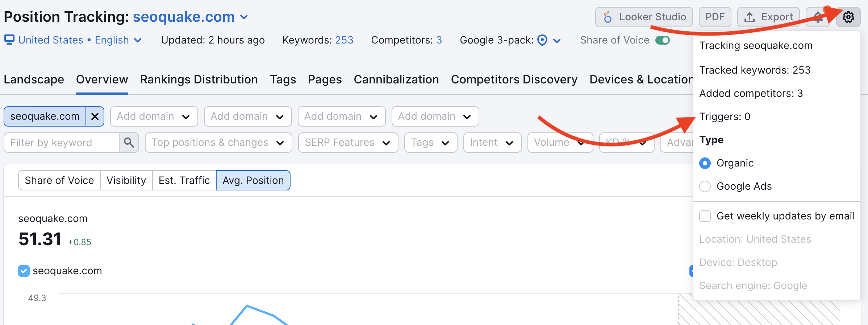Click Tracking seoquake.com menu entry
868x325 pixels.
coord(756,46)
